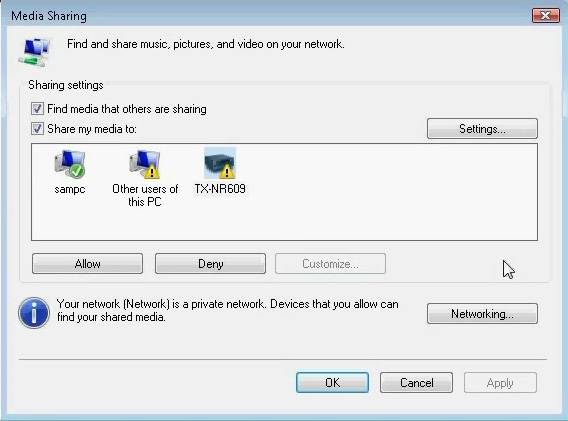This screenshot has height=421, width=568.
Task: Click the Customize button
Action: click(x=330, y=263)
